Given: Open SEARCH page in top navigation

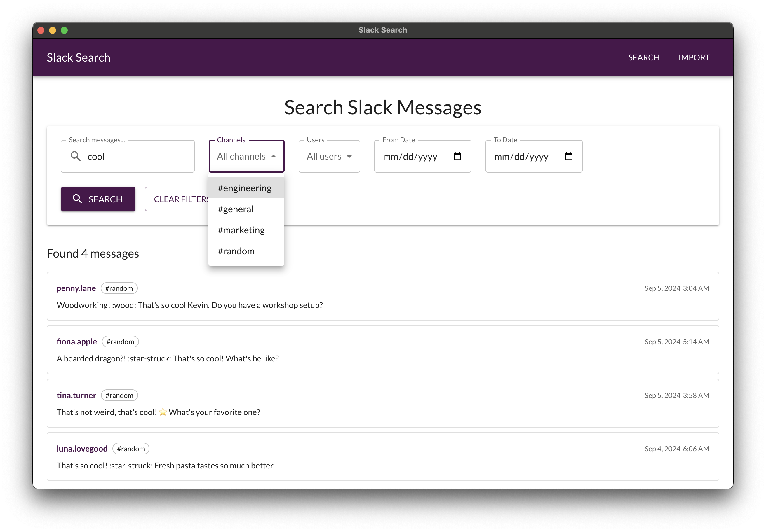Looking at the screenshot, I should (644, 57).
